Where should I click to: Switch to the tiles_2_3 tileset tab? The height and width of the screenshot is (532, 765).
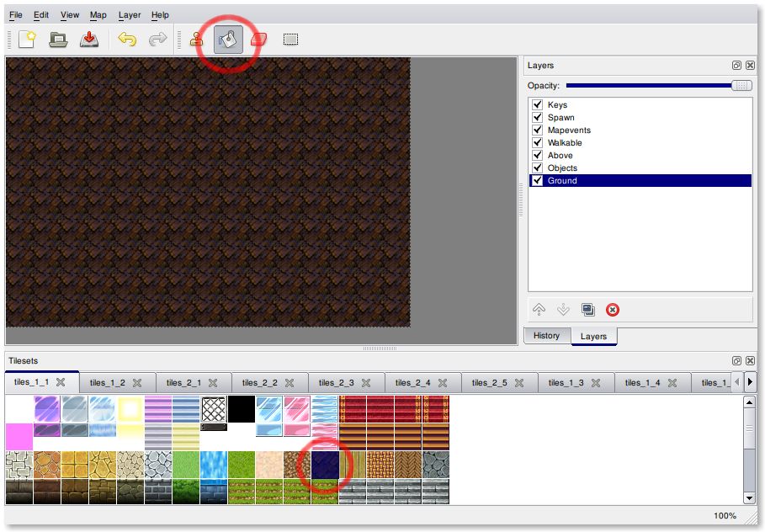(x=336, y=383)
